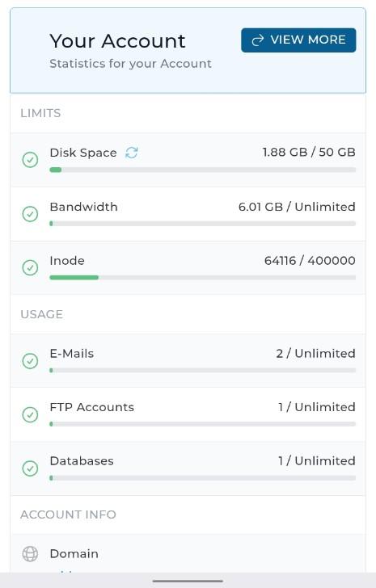Click the Disk Space check circle icon
The width and height of the screenshot is (376, 588).
coord(30,160)
